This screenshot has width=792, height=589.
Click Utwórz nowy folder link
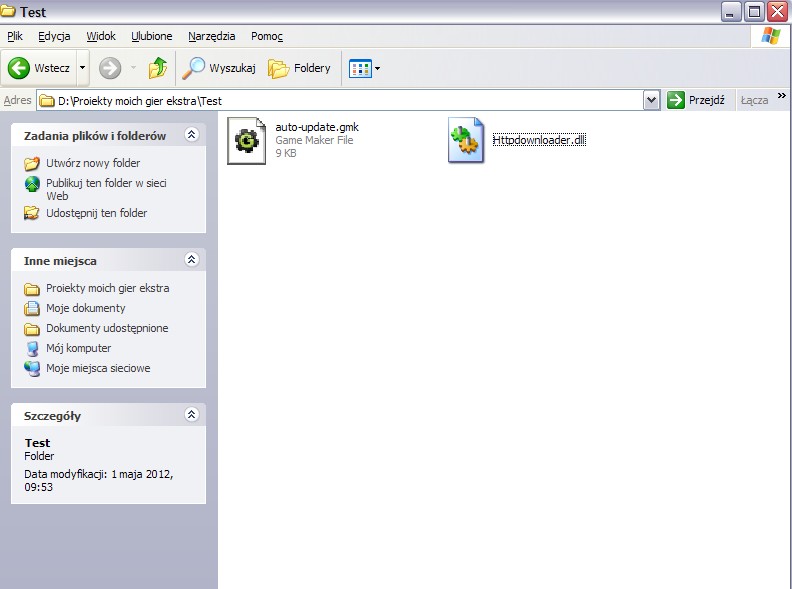(x=93, y=163)
